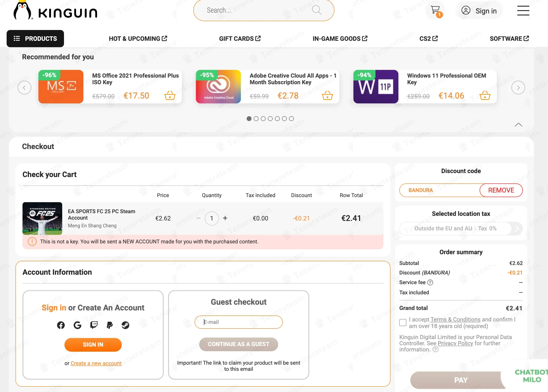Accept Terms & Conditions checkbox
This screenshot has width=548, height=392.
(x=403, y=323)
